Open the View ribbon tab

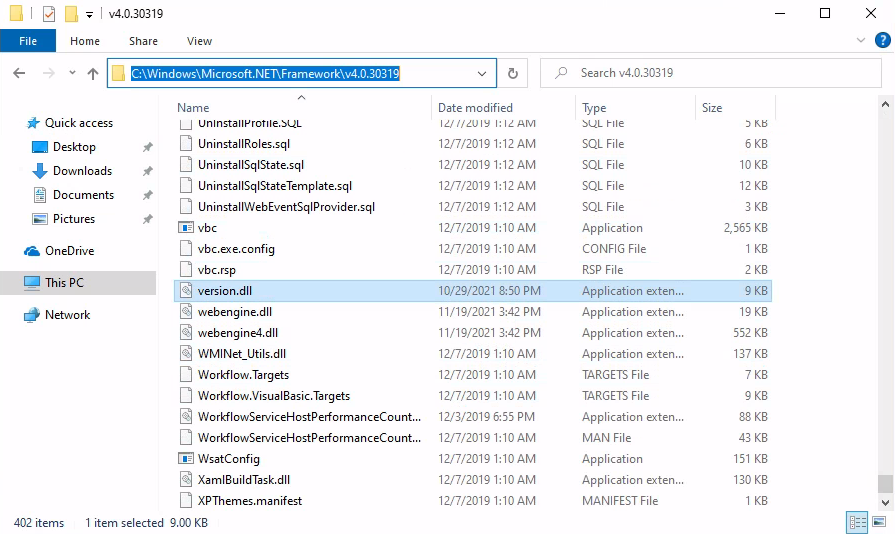(199, 41)
